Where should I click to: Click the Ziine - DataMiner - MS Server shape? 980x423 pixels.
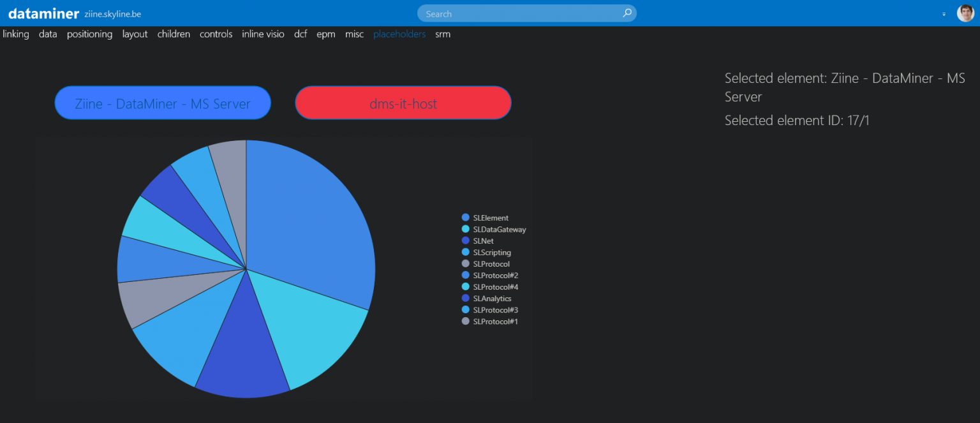pyautogui.click(x=162, y=102)
